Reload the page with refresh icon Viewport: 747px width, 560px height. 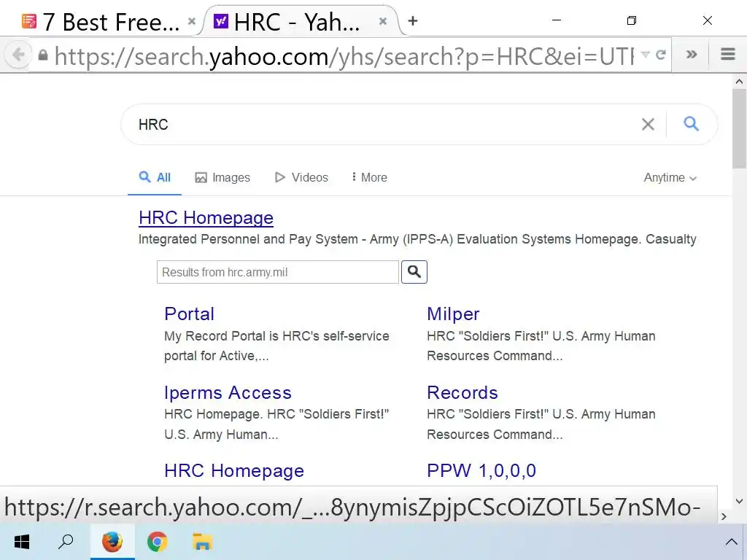tap(660, 55)
